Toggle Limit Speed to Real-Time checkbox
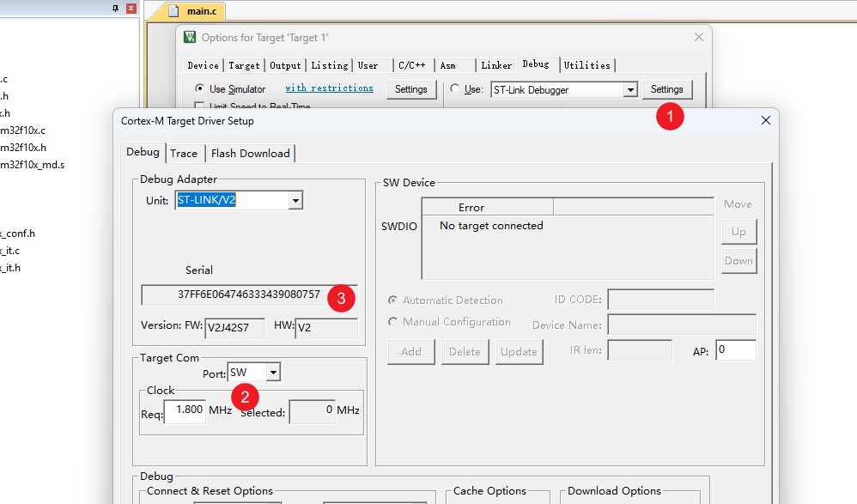Viewport: 857px width, 504px height. point(200,106)
